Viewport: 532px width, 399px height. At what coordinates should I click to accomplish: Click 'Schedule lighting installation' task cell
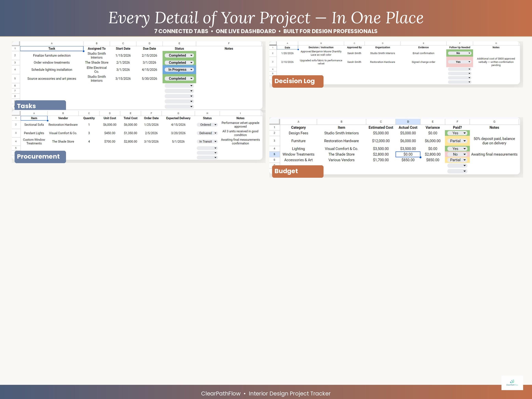point(52,70)
